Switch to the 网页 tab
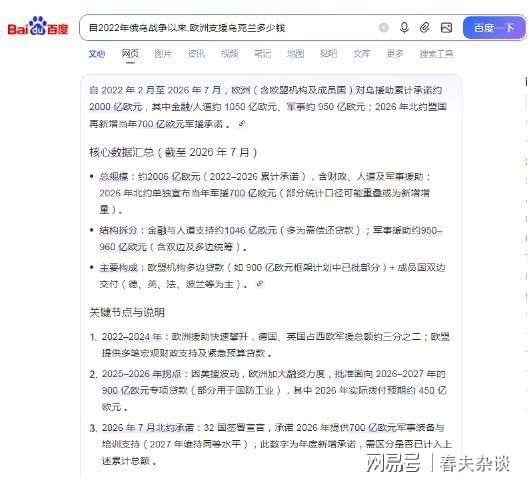 (130, 54)
